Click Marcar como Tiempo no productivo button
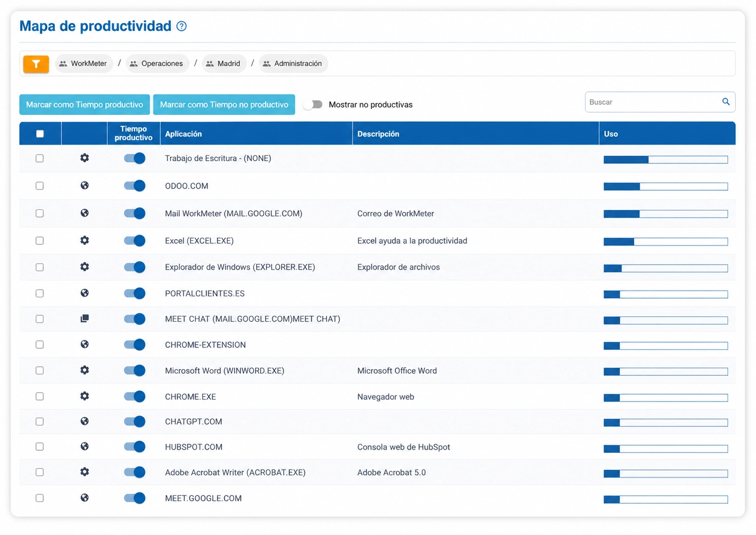 pos(224,104)
